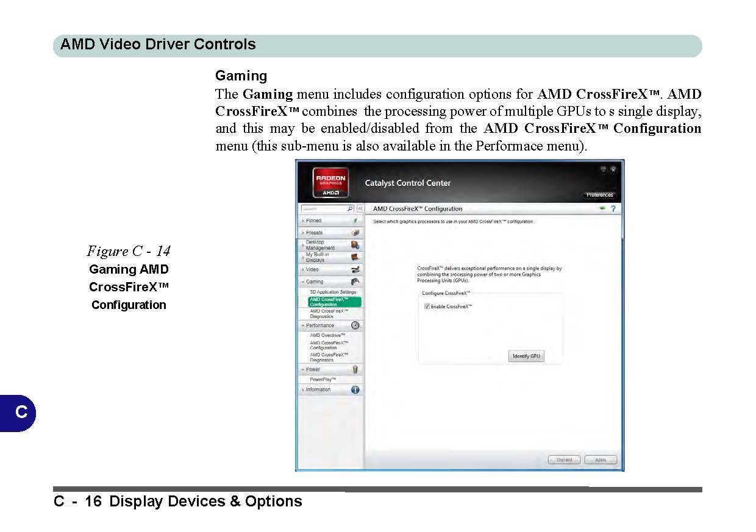Click the 'Catalyst Control Center' title text
This screenshot has height=532, width=756.
[408, 183]
